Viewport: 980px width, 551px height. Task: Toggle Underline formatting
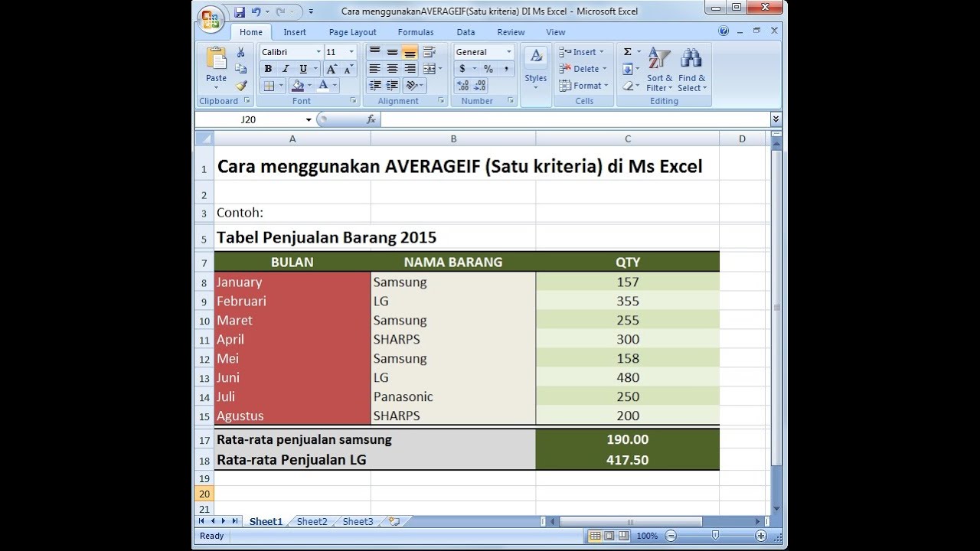coord(303,69)
